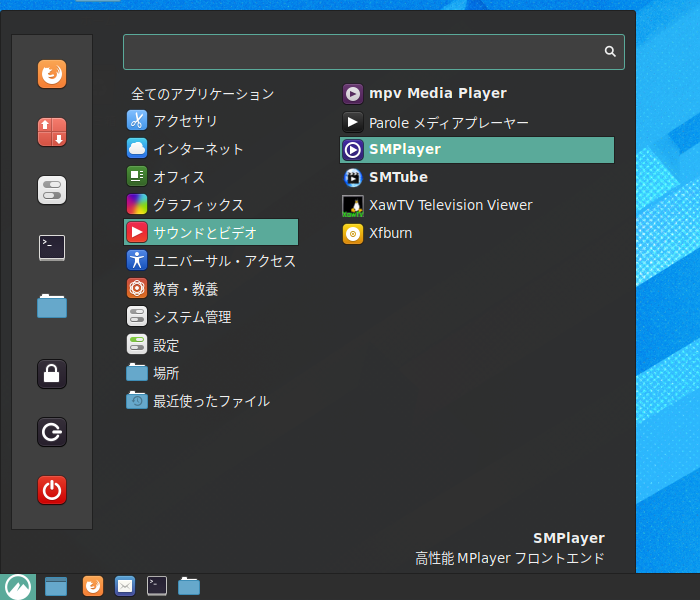Viewport: 700px width, 600px height.
Task: Click the scissors icon beside アクセサリ
Action: [x=137, y=121]
